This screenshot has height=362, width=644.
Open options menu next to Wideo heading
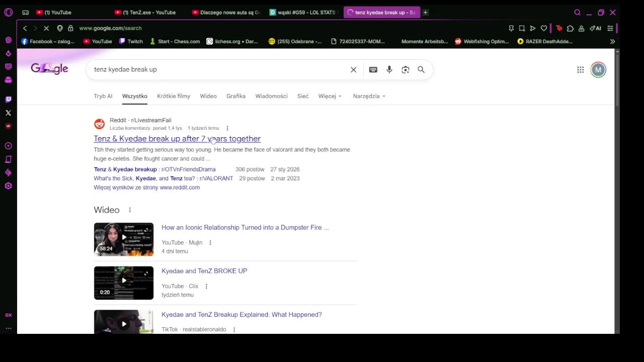pos(129,210)
